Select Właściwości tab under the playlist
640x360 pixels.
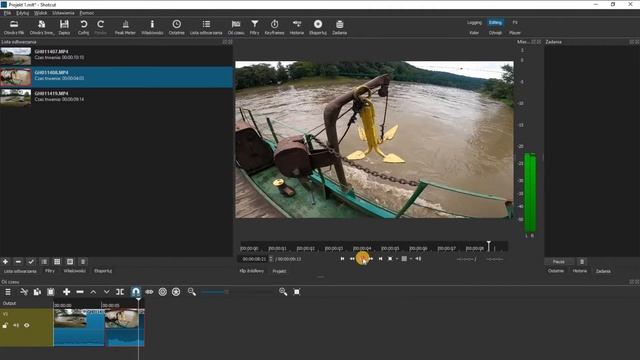coord(75,271)
